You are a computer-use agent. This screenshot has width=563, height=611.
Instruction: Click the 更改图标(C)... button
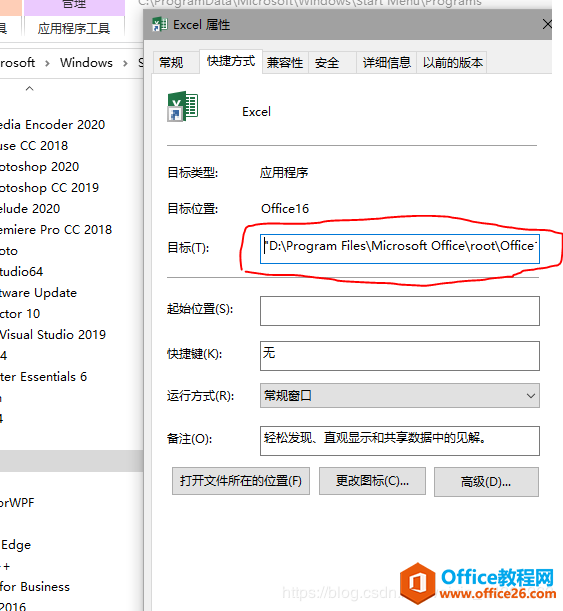[372, 481]
